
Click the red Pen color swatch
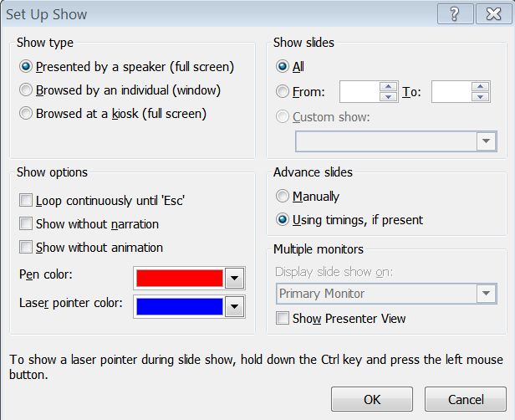click(x=178, y=278)
